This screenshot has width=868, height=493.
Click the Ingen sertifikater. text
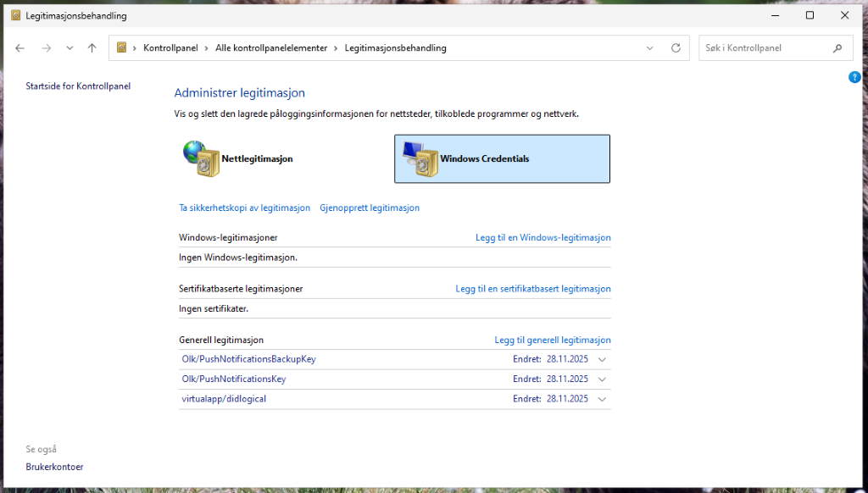pyautogui.click(x=214, y=308)
